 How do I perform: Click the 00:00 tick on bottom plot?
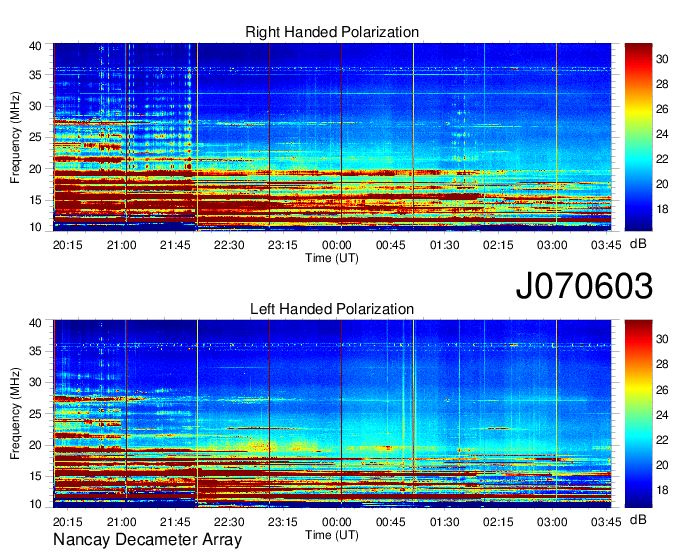pyautogui.click(x=337, y=522)
